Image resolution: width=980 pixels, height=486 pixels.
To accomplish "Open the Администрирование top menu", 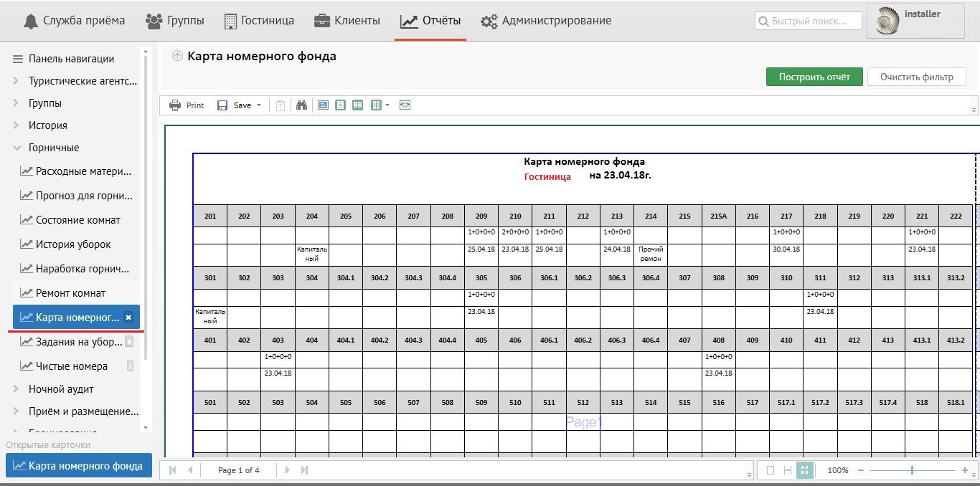I will pos(546,21).
